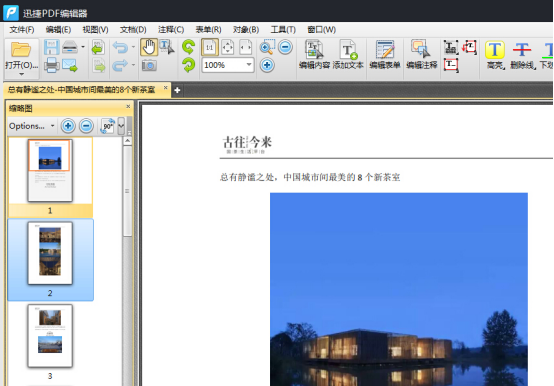This screenshot has height=386, width=554.
Task: Select page 3 thumbnail
Action: pyautogui.click(x=50, y=336)
